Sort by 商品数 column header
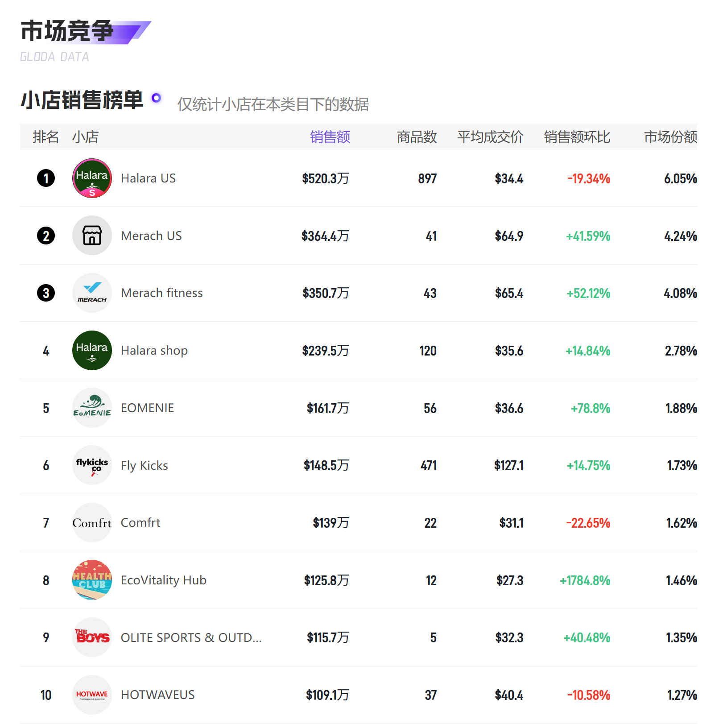 click(417, 137)
